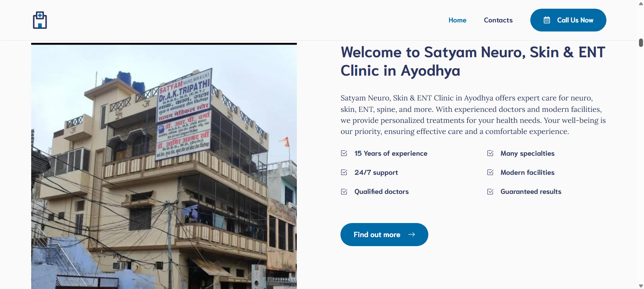Click the calendar icon in Call Us Now

click(x=547, y=20)
